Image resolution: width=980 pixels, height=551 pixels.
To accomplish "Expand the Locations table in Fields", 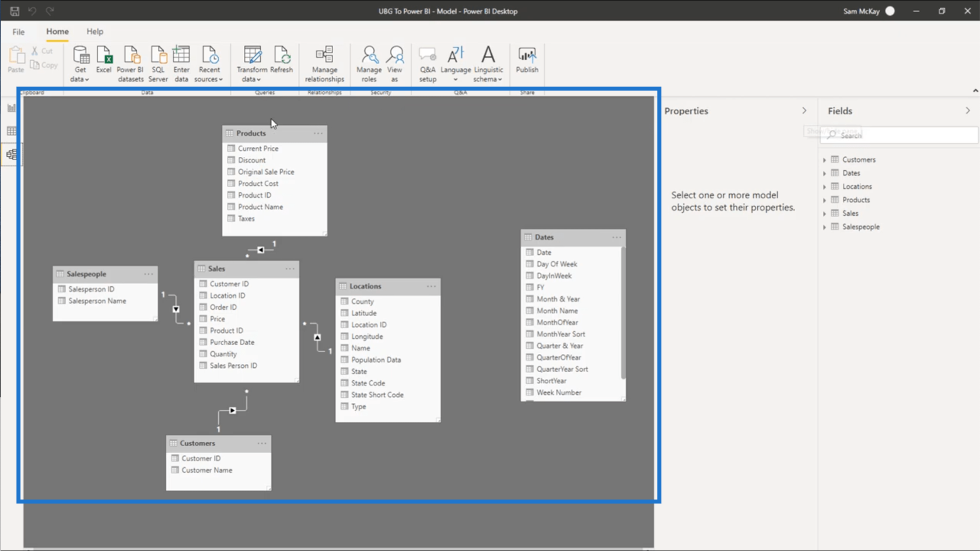I will (x=825, y=187).
